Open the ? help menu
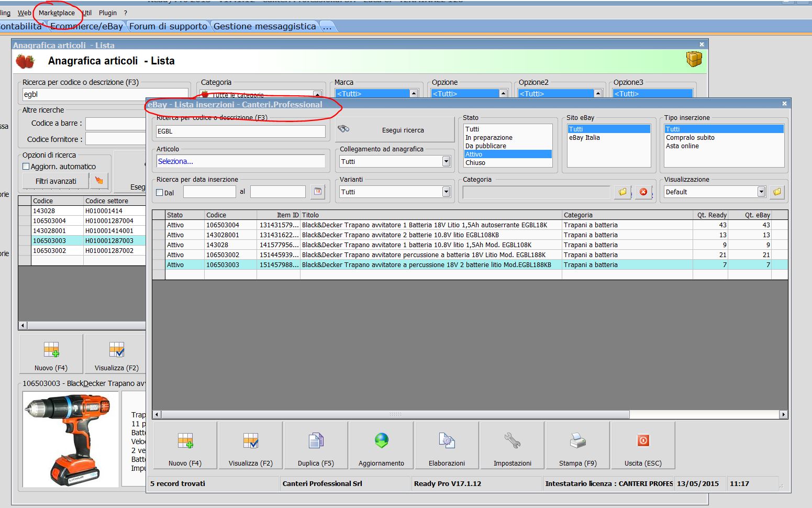 tap(126, 13)
